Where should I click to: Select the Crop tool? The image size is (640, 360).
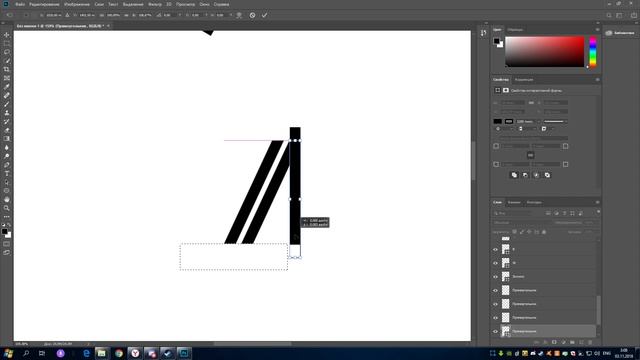click(7, 69)
